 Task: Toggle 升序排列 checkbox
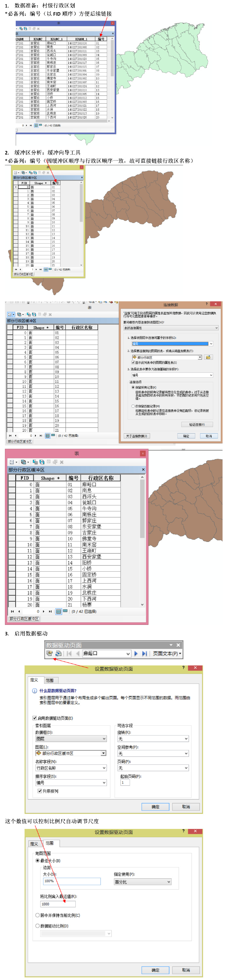40,791
